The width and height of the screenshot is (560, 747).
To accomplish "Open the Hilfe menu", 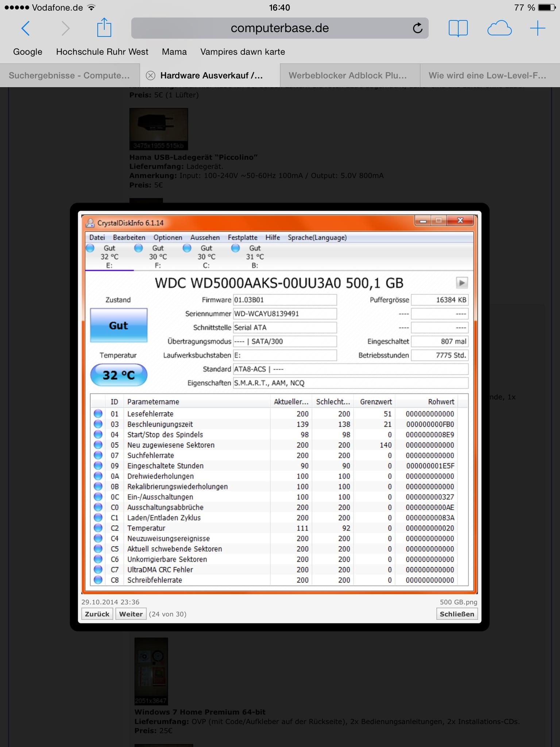I will click(x=273, y=238).
